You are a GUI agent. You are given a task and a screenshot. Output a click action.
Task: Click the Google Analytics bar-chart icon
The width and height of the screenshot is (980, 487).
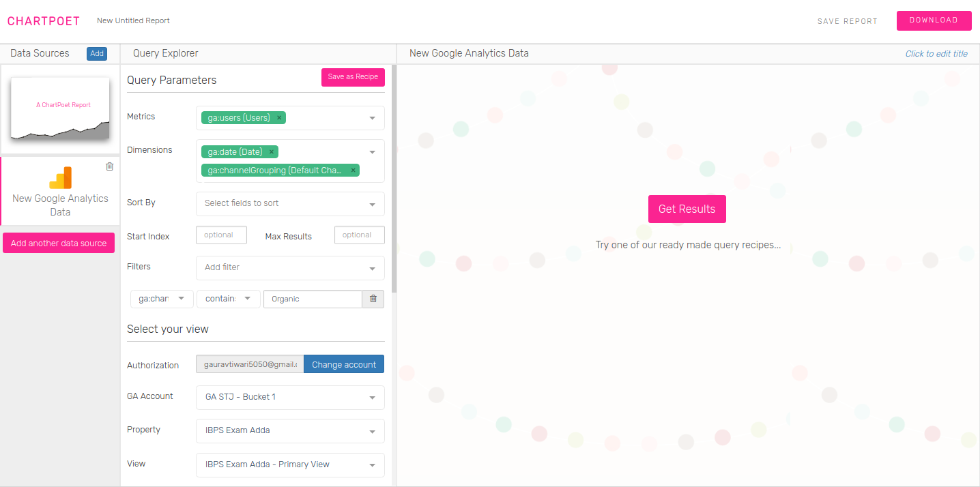(60, 177)
